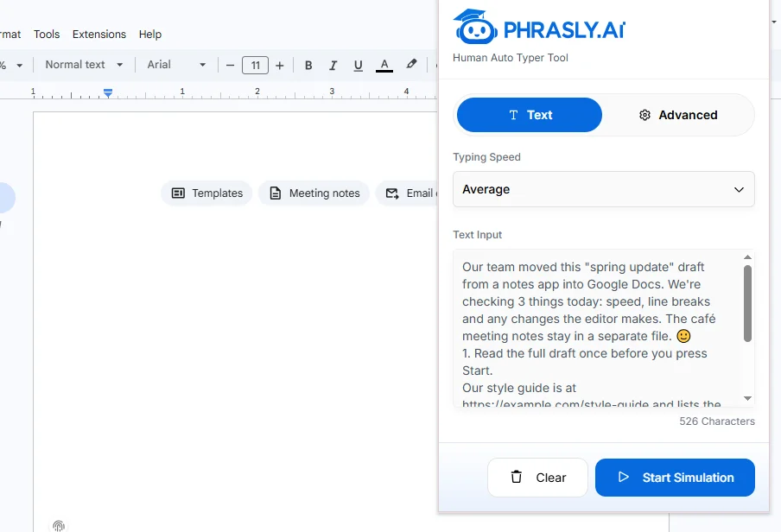Image resolution: width=781 pixels, height=532 pixels.
Task: Decrease font size with minus button
Action: [x=230, y=66]
